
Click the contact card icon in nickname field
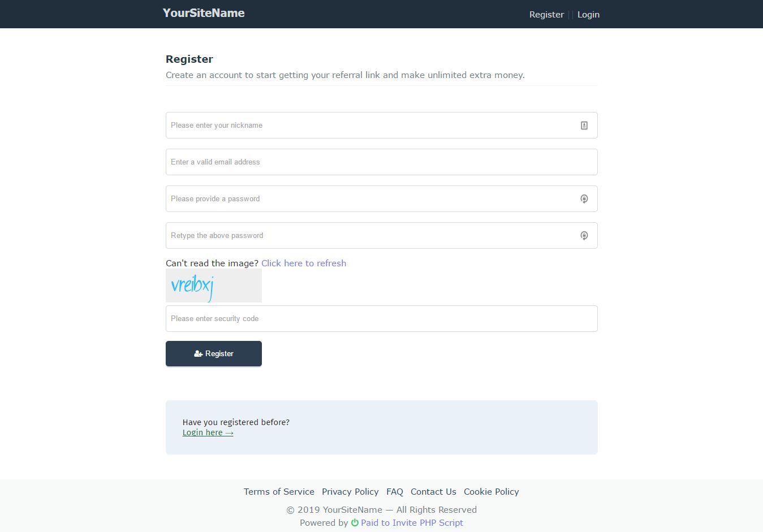[584, 126]
